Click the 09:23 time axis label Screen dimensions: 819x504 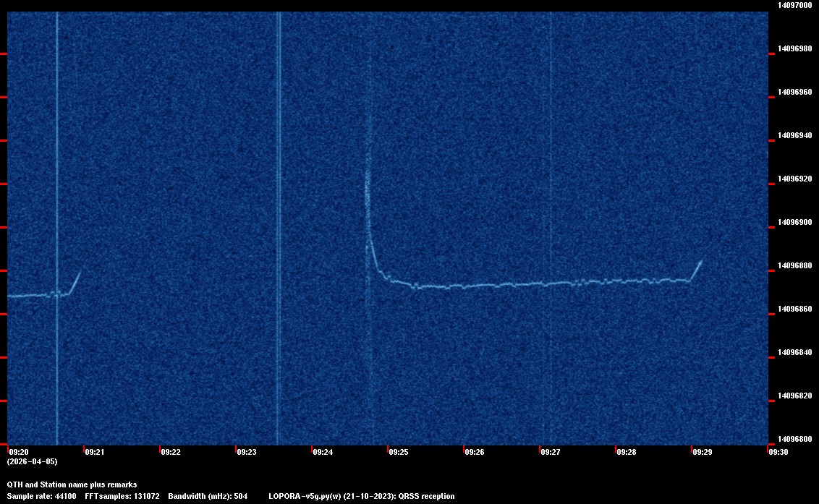click(x=247, y=452)
